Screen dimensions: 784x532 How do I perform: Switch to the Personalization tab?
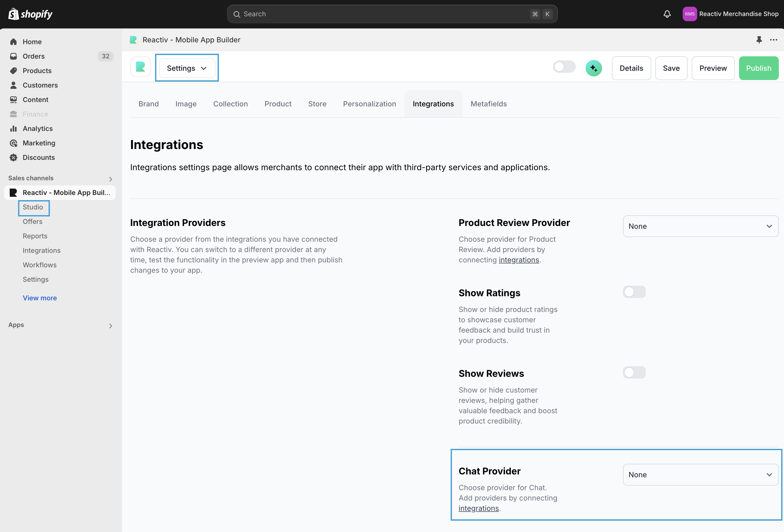click(370, 104)
